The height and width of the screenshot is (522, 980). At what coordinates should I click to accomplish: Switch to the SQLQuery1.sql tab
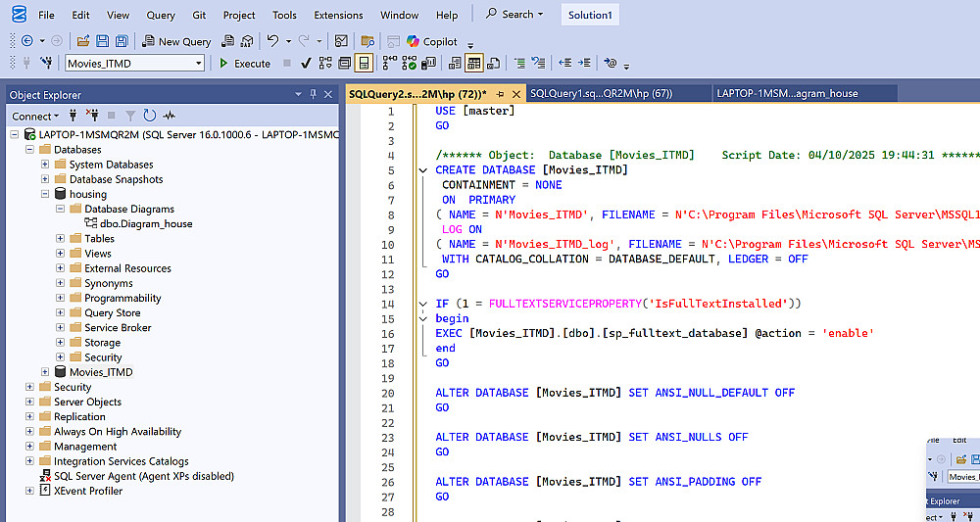point(601,93)
